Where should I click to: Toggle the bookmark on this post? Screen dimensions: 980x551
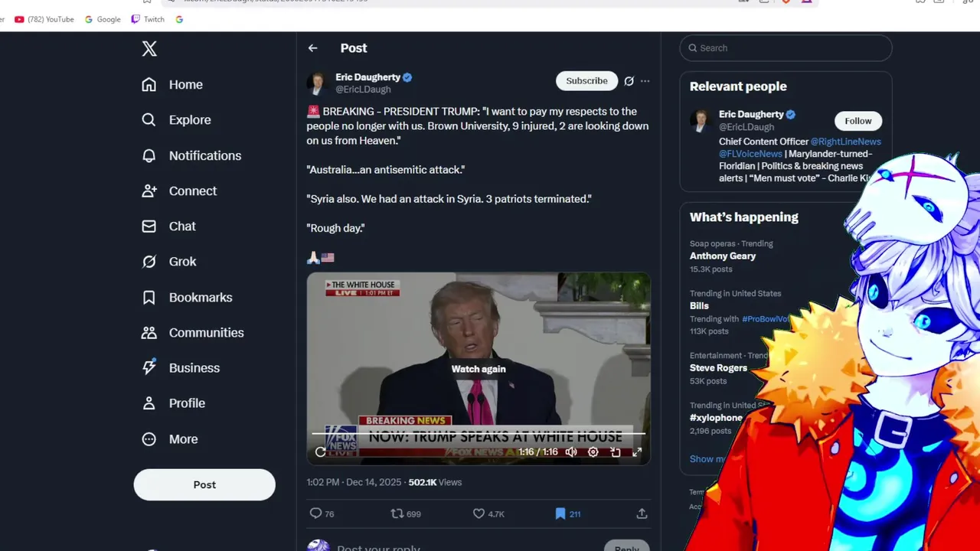[560, 514]
